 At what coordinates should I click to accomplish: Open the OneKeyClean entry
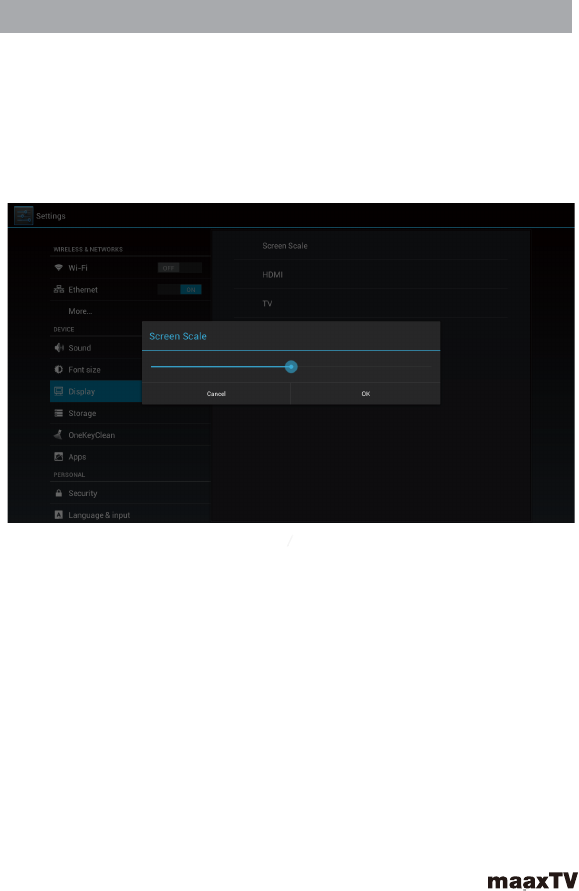tap(130, 435)
